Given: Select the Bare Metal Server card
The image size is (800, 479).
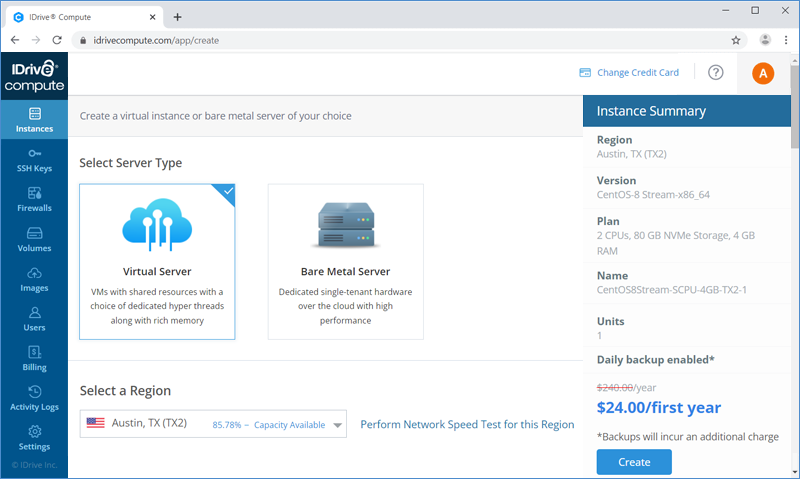Looking at the screenshot, I should pyautogui.click(x=345, y=262).
